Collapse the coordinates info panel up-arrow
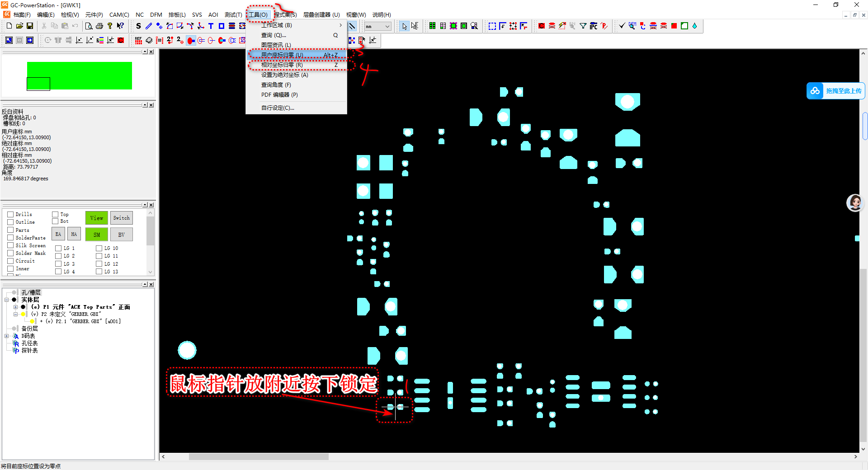 pyautogui.click(x=145, y=105)
